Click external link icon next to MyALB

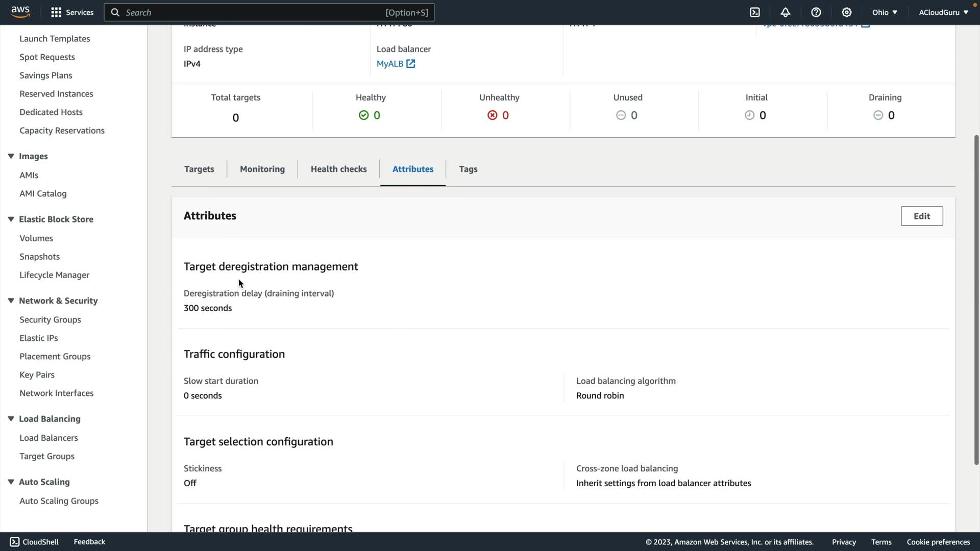411,64
